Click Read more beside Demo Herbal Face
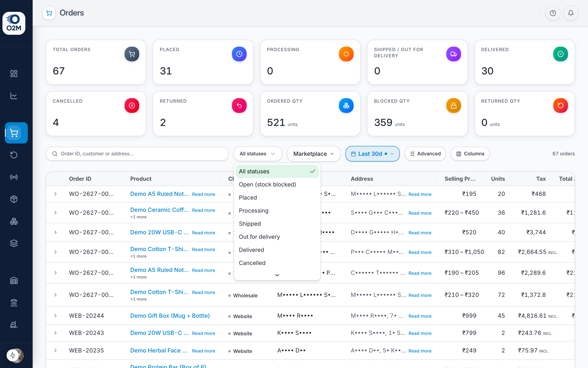Screen dimensions: 588x368 click(204, 351)
